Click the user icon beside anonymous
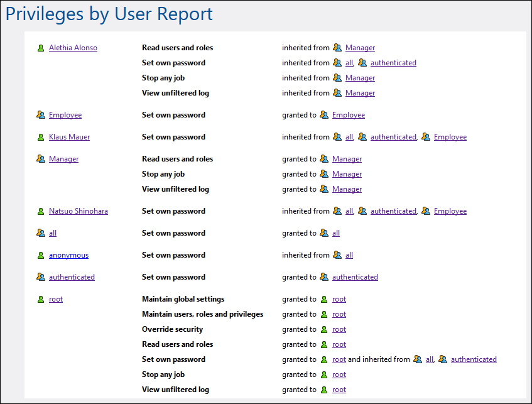The width and height of the screenshot is (532, 404). pyautogui.click(x=41, y=254)
